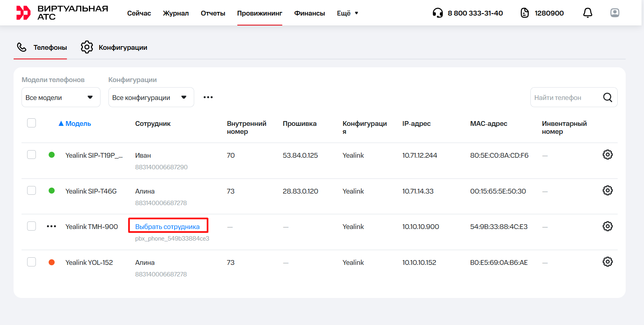Open settings gear for Yealink TMH-900 row
Screen dimensions: 644x325
click(x=607, y=226)
